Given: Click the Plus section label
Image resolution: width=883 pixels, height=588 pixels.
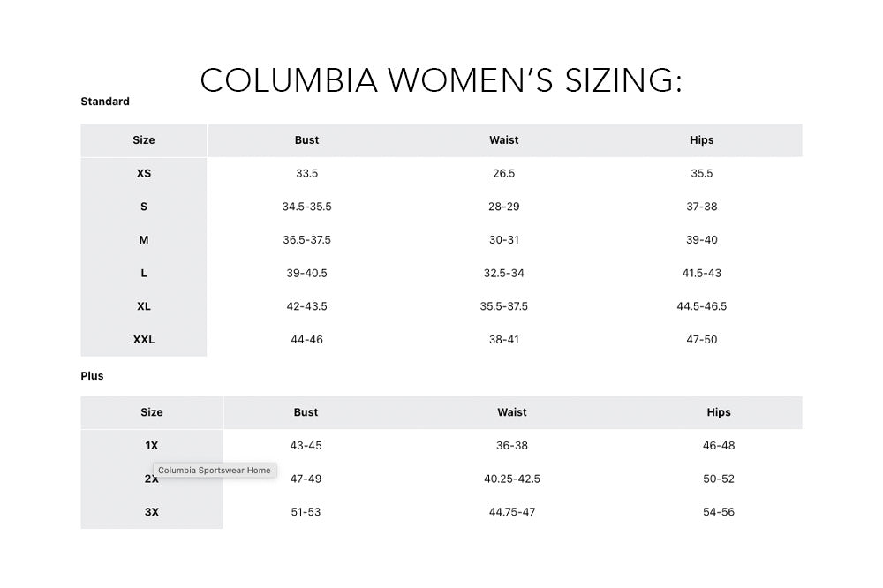Looking at the screenshot, I should pos(92,376).
